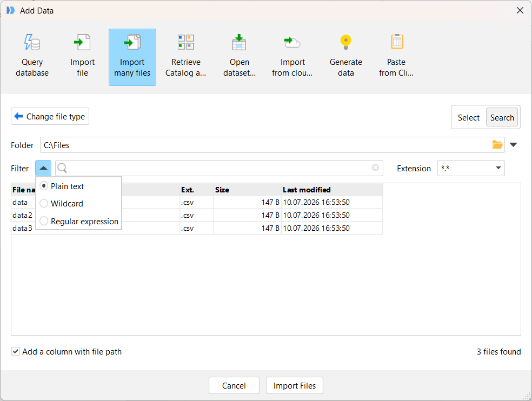This screenshot has width=532, height=401.
Task: Browse folder using the yellow folder icon
Action: [497, 145]
